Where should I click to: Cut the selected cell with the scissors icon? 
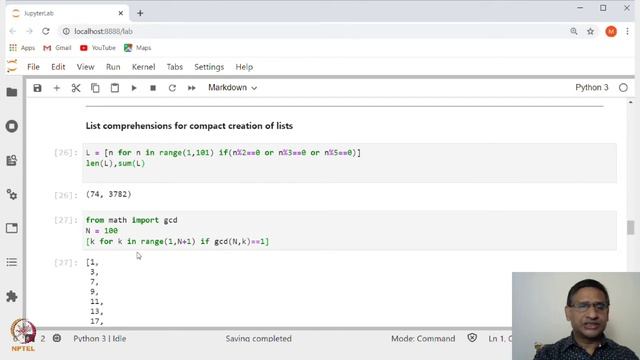[x=76, y=88]
